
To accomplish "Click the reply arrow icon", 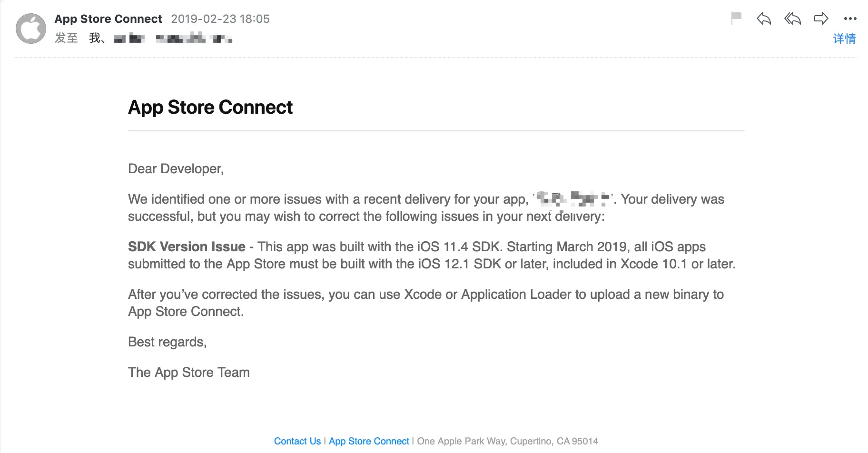I will tap(764, 19).
